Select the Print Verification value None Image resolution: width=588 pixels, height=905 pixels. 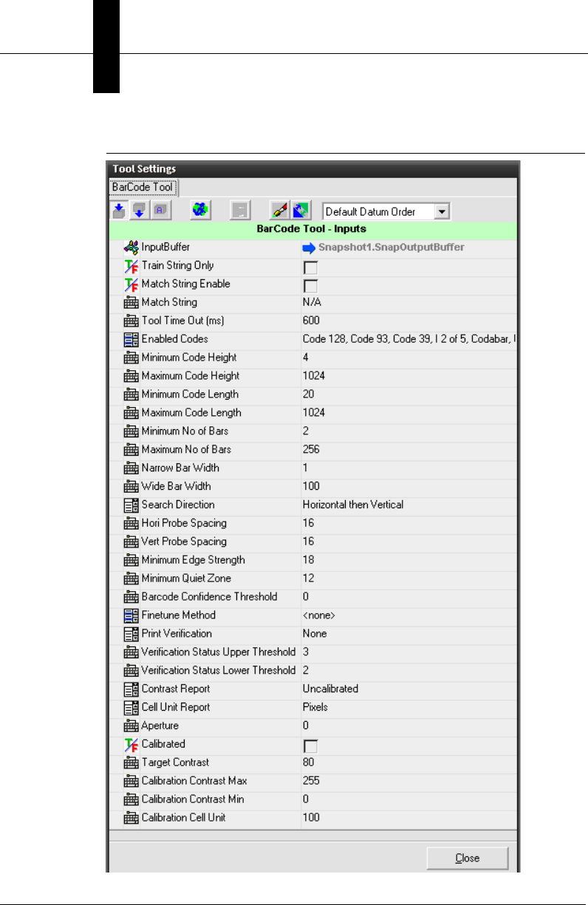315,634
